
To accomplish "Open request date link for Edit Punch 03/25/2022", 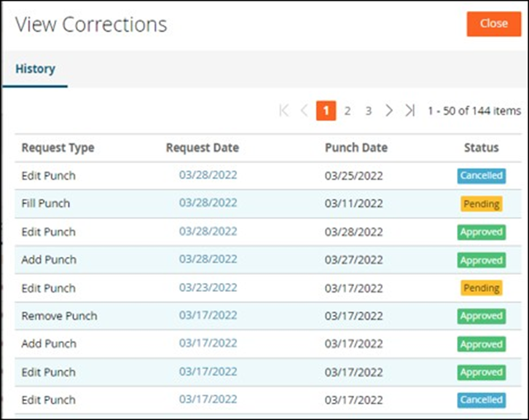I will (x=208, y=175).
